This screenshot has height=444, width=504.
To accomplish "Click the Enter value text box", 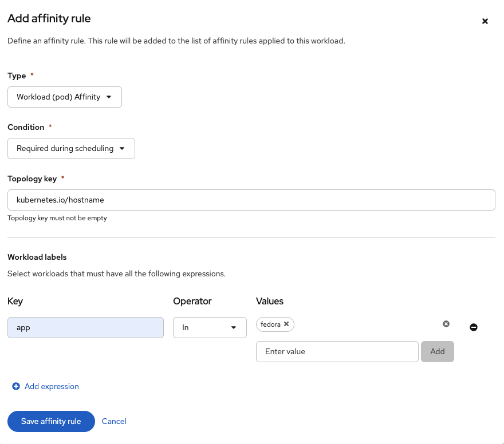I will coord(337,352).
